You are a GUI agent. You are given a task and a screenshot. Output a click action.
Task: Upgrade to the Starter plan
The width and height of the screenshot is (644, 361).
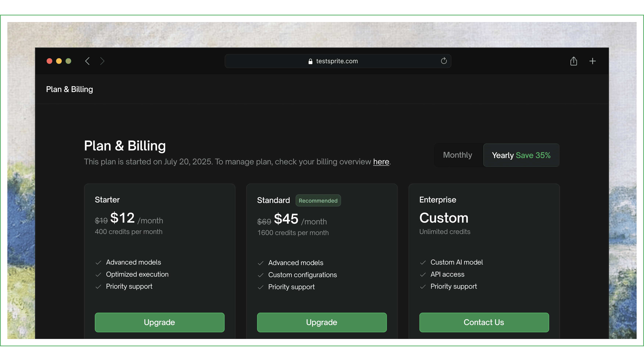coord(160,322)
